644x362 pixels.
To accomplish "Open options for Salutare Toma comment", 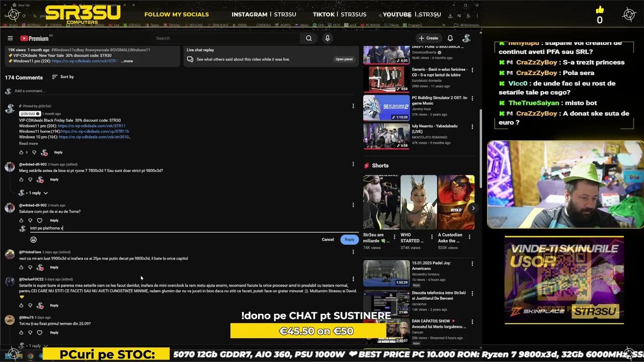I will [x=353, y=205].
